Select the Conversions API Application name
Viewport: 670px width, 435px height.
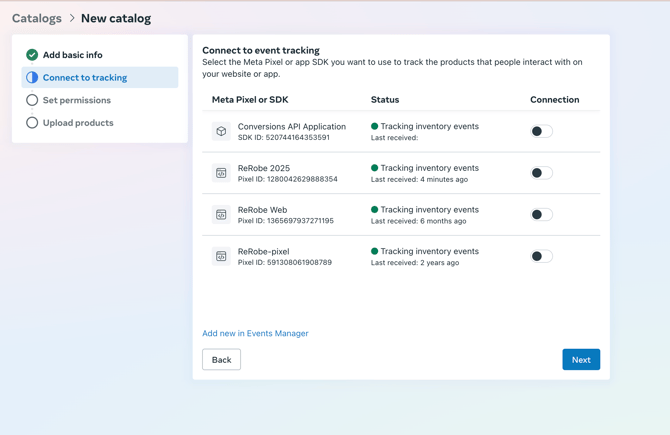pos(292,126)
